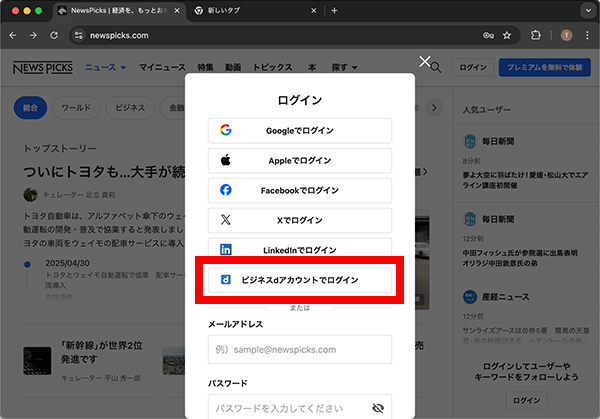Screen dimensions: 600x419
Task: Click プレミアムを無料で体験 button
Action: point(545,67)
